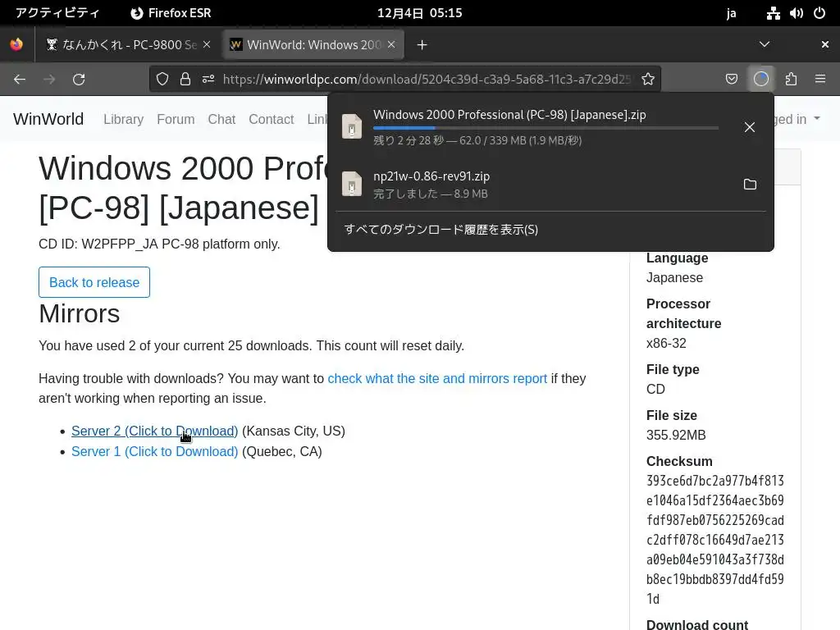The image size is (840, 630).
Task: Click the Firefox View icon
Action: pyautogui.click(x=16, y=44)
